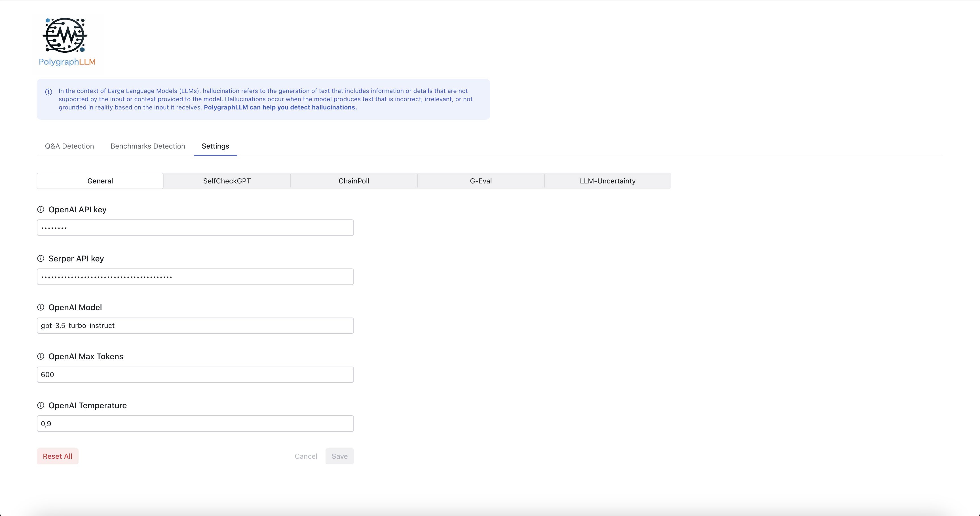The image size is (980, 516).
Task: Show LLM-Uncertainty settings segment
Action: (608, 181)
